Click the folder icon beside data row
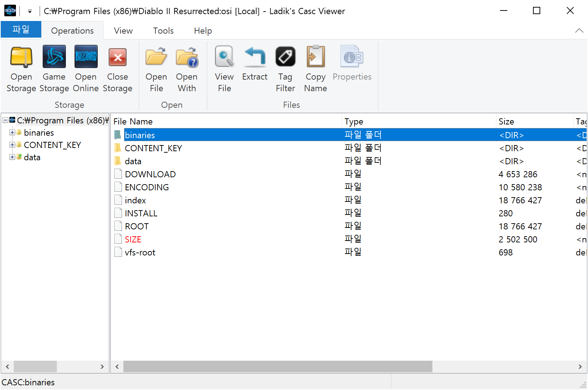 coord(118,161)
